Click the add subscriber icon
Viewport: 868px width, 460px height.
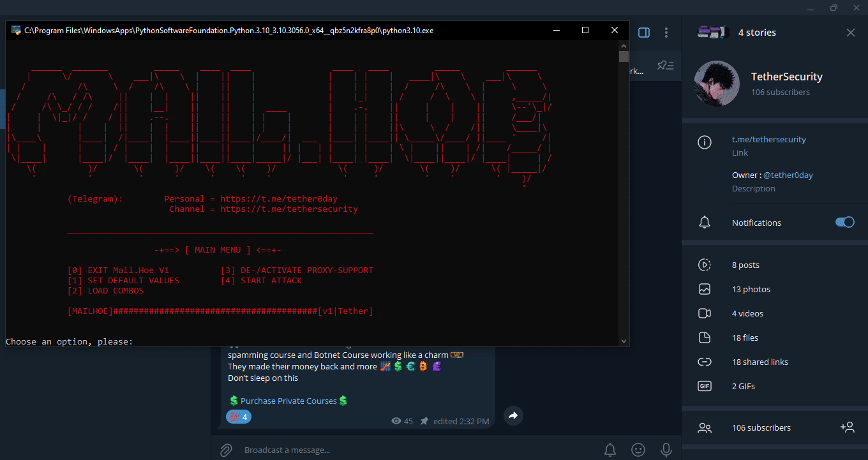tap(847, 427)
